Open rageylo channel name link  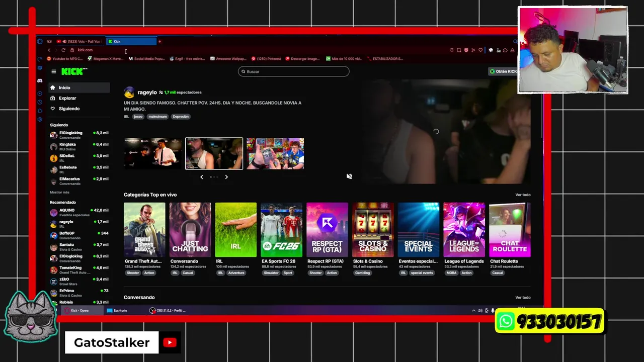(147, 93)
